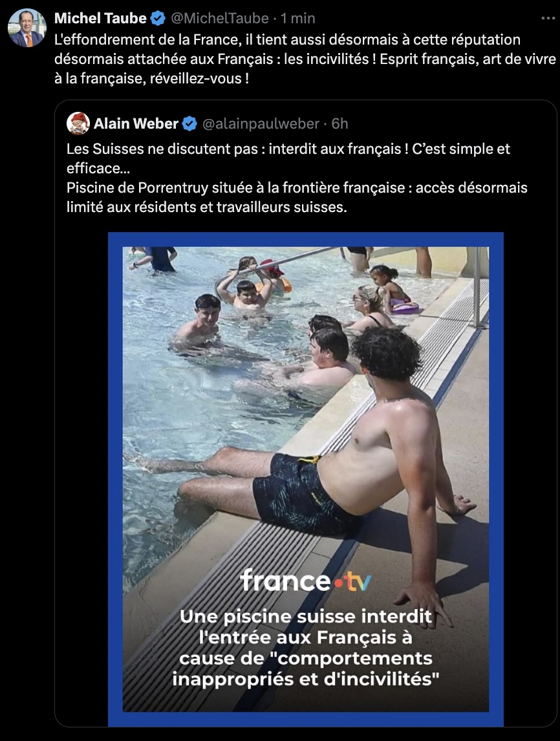Open the swimming pool photo
Screen dimensions: 560x741
coord(306,479)
